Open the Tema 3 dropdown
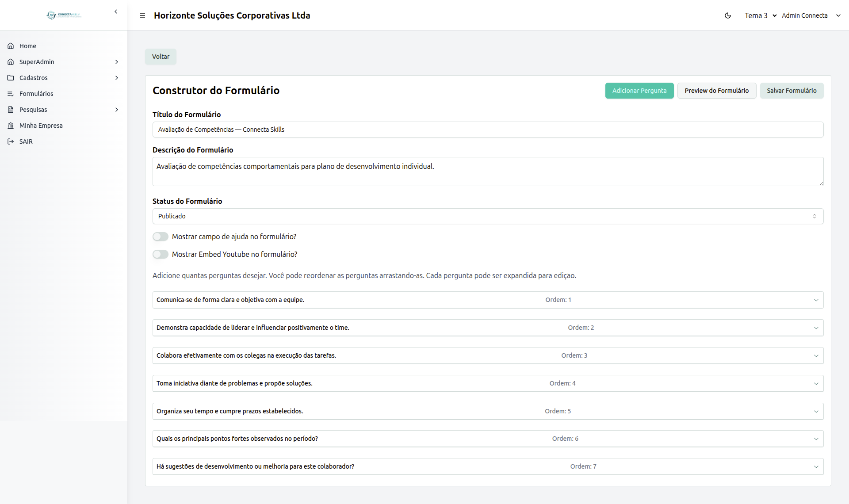This screenshot has width=849, height=504. (x=761, y=15)
